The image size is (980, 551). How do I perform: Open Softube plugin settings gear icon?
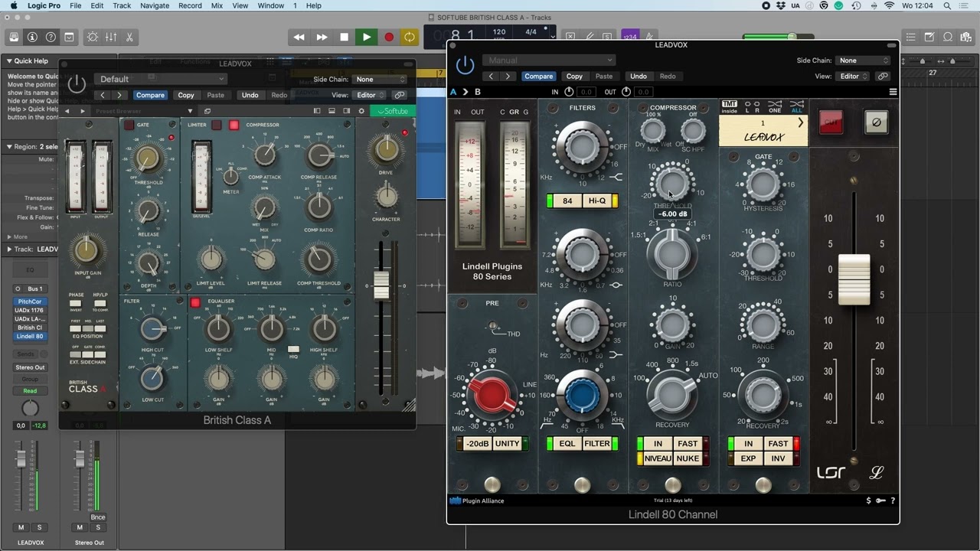[361, 111]
